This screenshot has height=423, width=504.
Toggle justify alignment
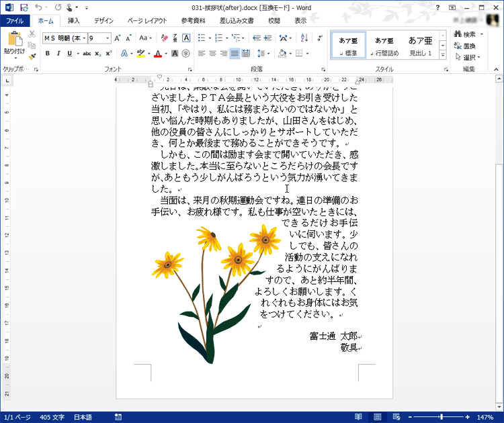click(235, 53)
